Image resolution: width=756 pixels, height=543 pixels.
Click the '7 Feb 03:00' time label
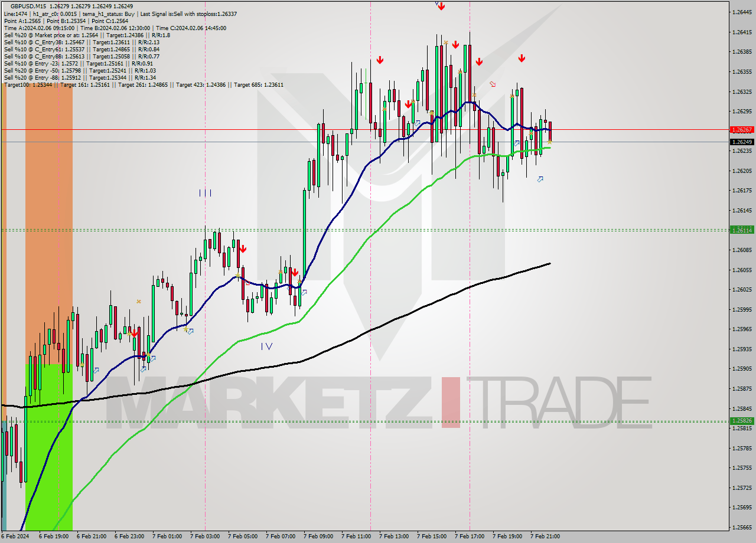(x=205, y=537)
